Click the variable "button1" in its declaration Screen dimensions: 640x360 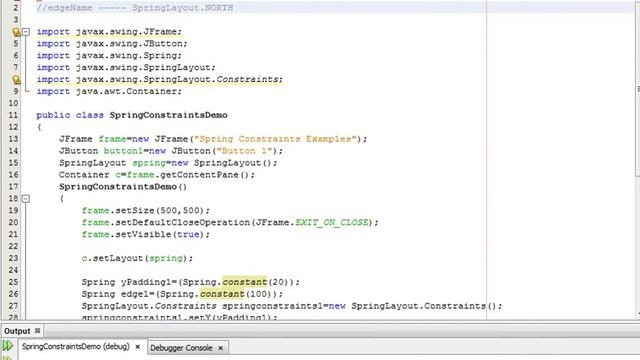(x=123, y=151)
